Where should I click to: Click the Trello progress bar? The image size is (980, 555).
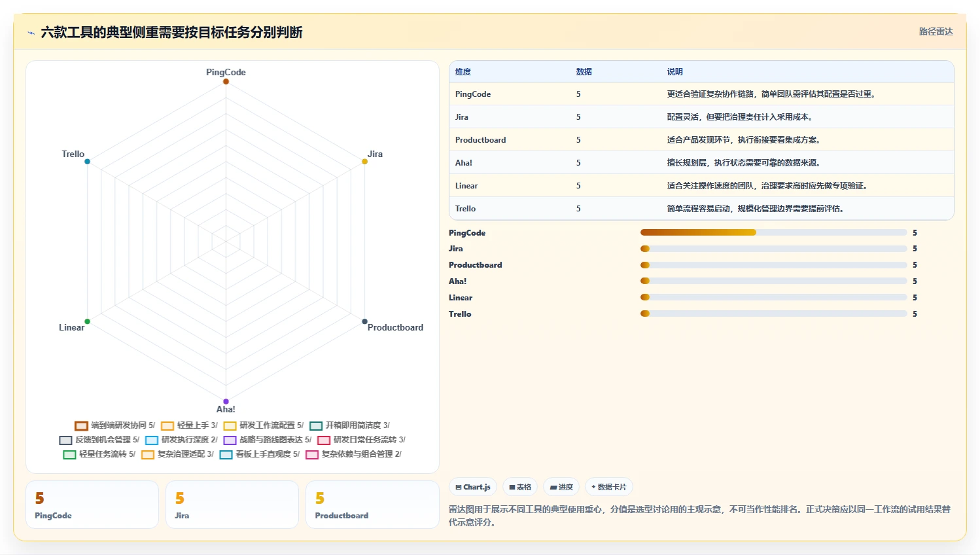[774, 313]
